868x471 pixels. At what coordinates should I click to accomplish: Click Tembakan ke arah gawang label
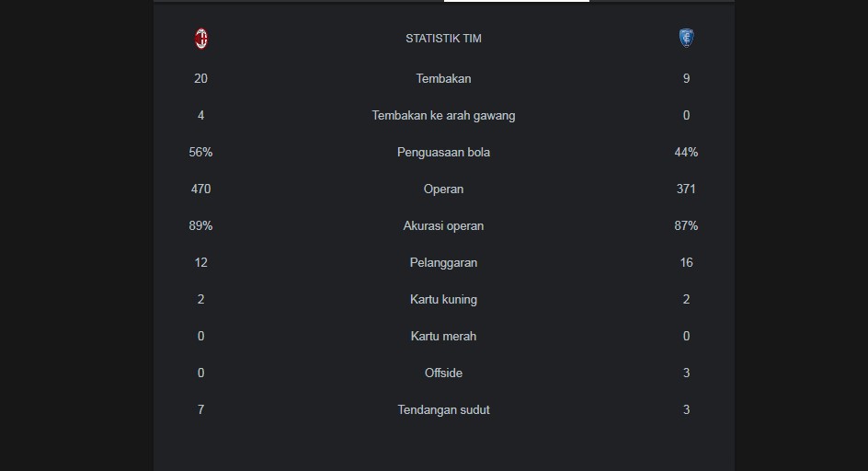point(443,115)
